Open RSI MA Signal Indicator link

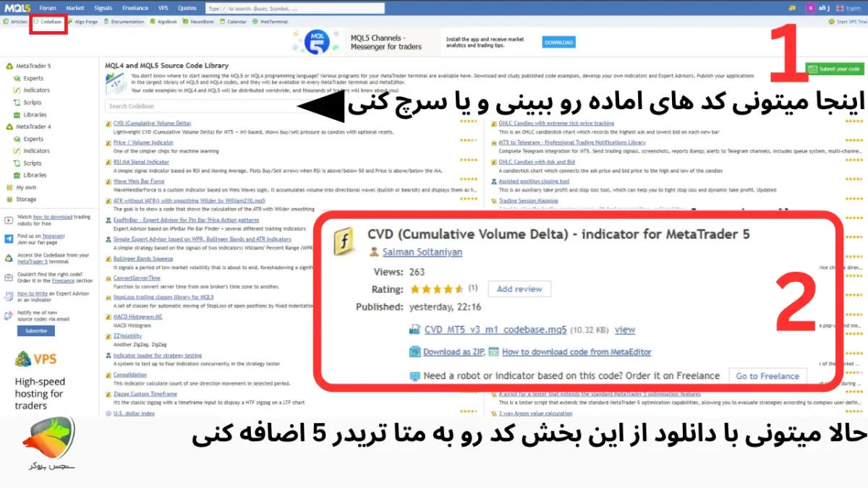tap(141, 162)
